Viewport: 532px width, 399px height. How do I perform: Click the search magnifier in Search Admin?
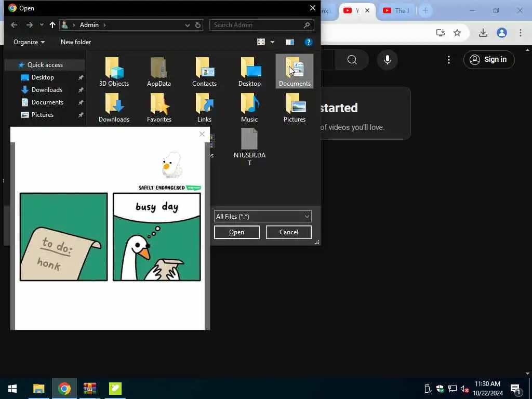[x=307, y=25]
